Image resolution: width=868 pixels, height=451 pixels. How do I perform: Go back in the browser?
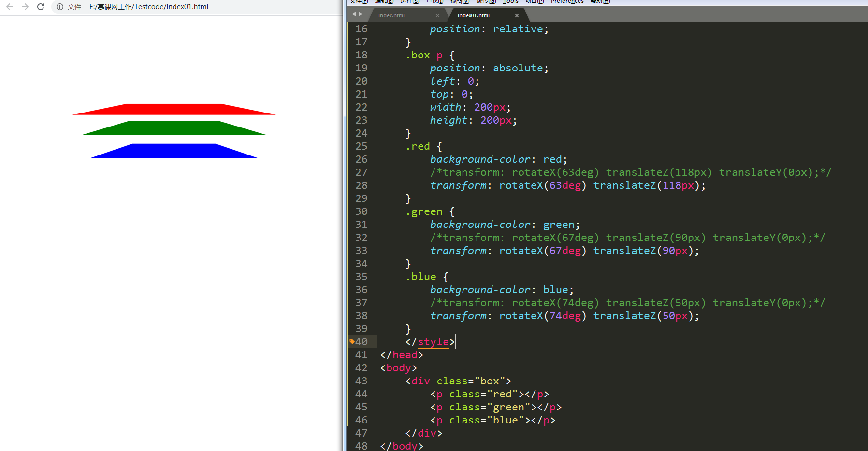click(x=10, y=7)
